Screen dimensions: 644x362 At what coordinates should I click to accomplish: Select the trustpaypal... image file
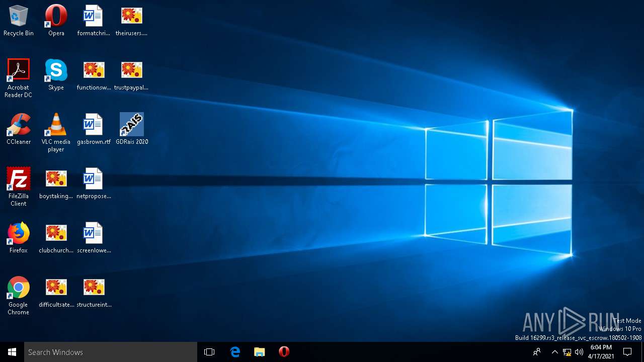point(131,75)
